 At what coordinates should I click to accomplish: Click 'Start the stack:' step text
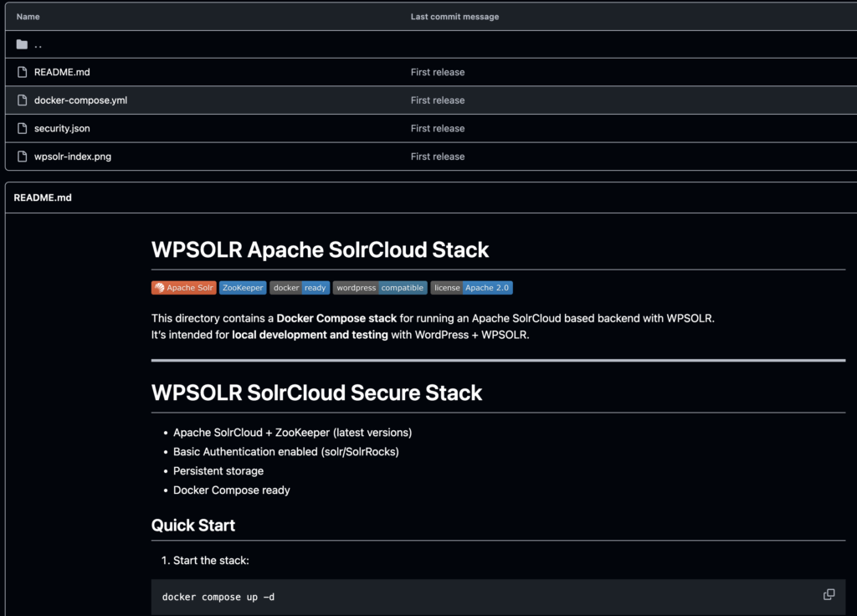[211, 561]
